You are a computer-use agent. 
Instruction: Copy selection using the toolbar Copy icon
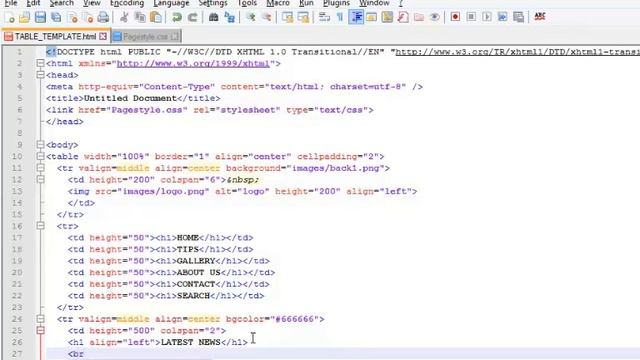coord(140,17)
